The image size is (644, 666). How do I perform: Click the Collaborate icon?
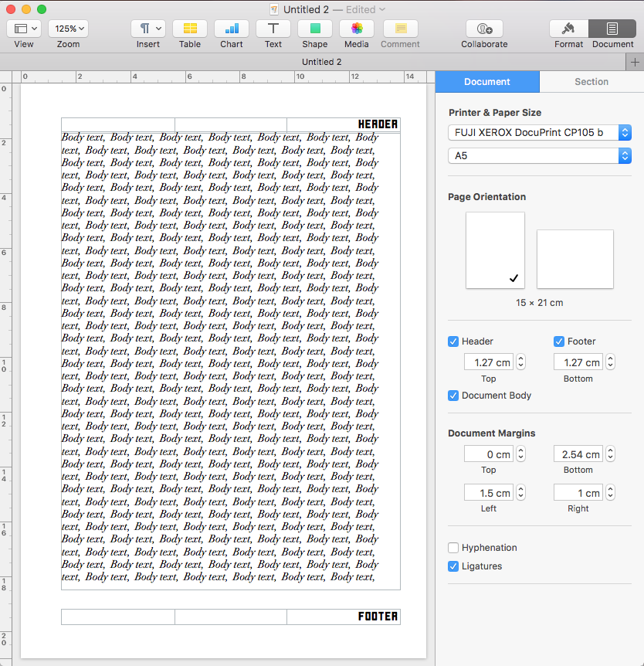click(x=484, y=29)
